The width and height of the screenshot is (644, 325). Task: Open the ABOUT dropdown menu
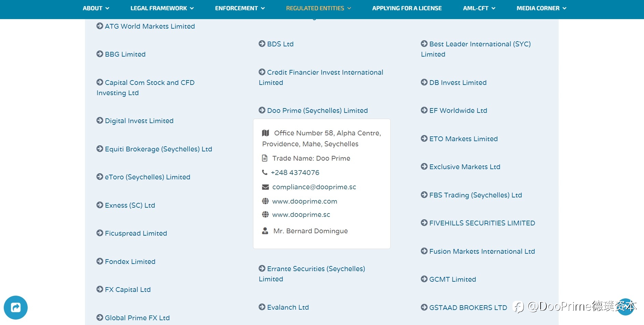pos(96,8)
